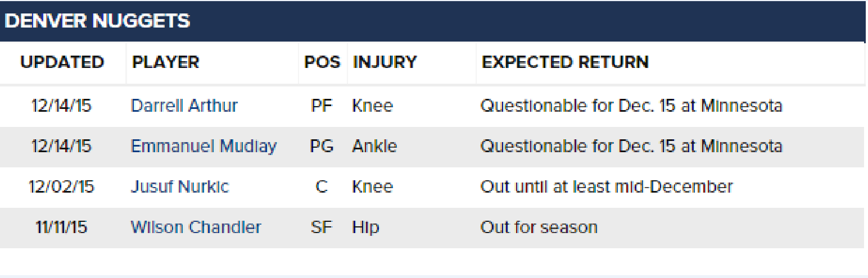Click the PLAYER column header

[x=166, y=62]
